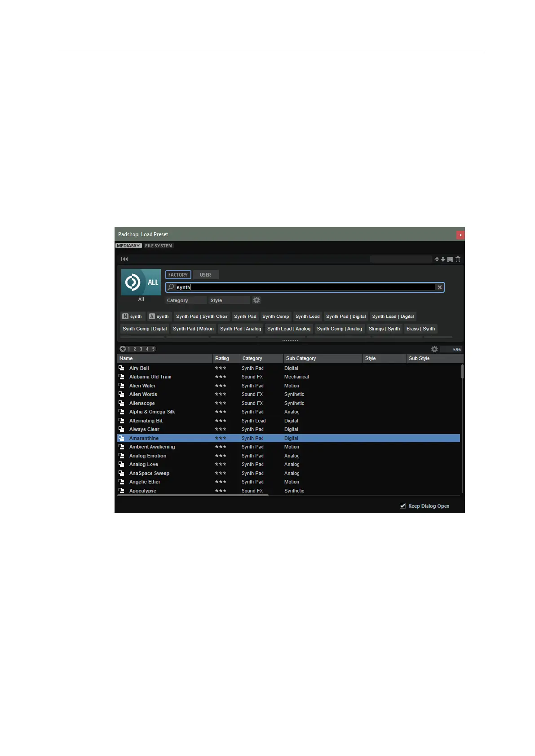Clear the search field with X
535x756 pixels.
[x=440, y=287]
